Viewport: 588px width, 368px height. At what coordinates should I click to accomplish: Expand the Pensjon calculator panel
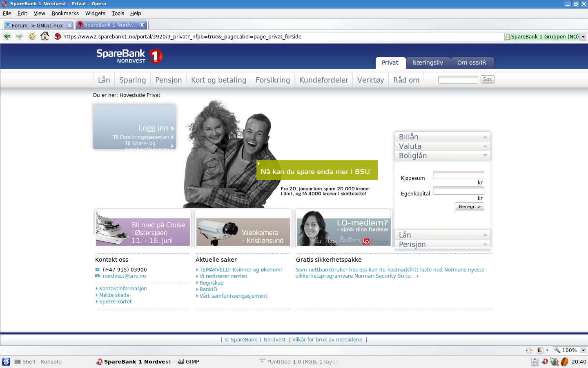click(x=442, y=244)
